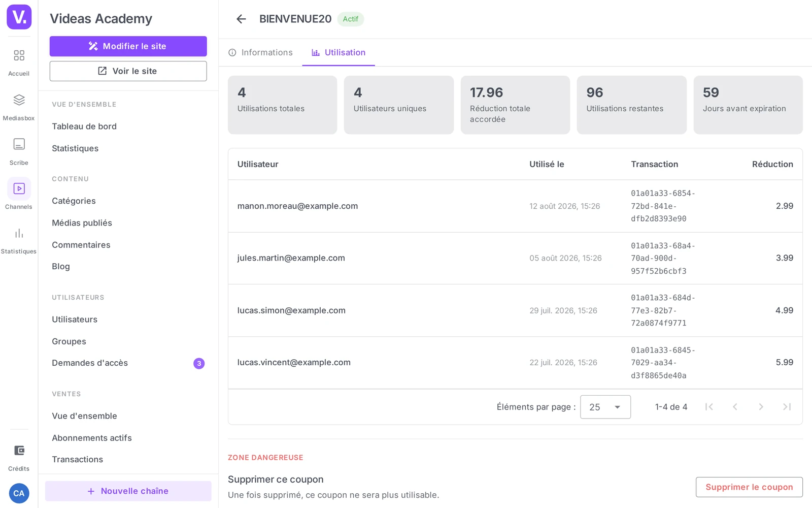This screenshot has width=812, height=508.
Task: Go to the first page of results
Action: pyautogui.click(x=709, y=407)
